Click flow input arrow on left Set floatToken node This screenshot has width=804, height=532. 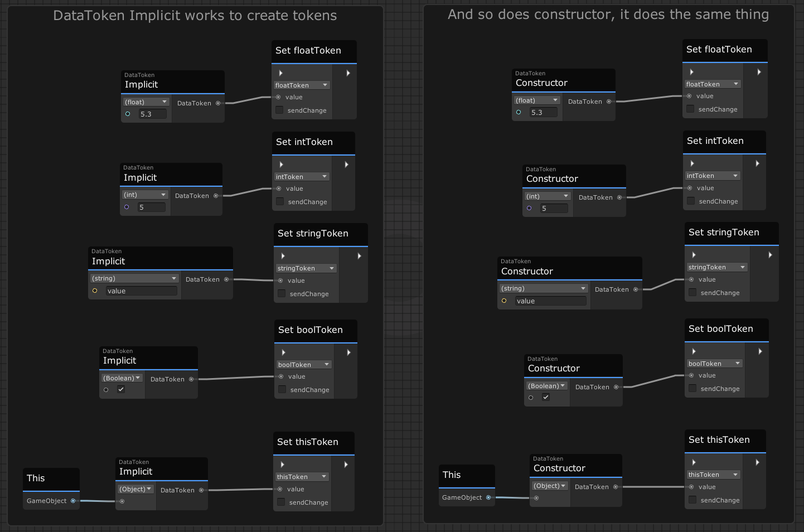[x=281, y=73]
